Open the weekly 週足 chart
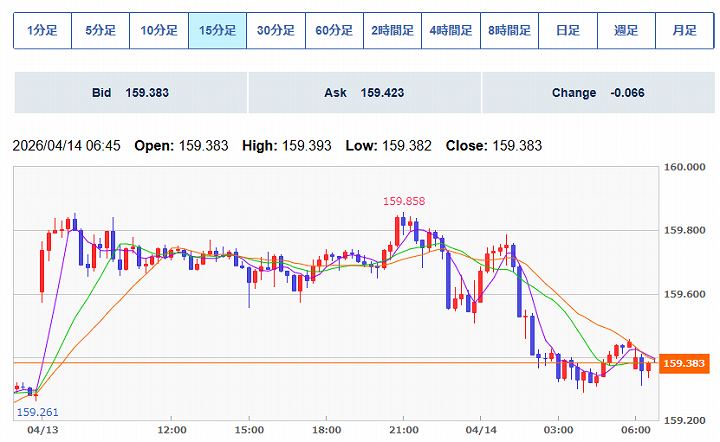Image resolution: width=720 pixels, height=442 pixels. (x=626, y=30)
